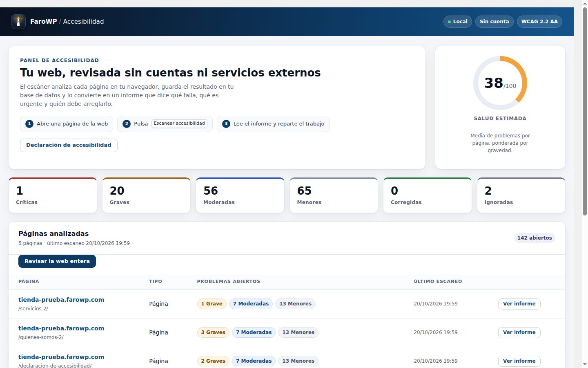Click the Escanear accesibilidad chip
Screen dimensions: 588x368
pyautogui.click(x=179, y=123)
